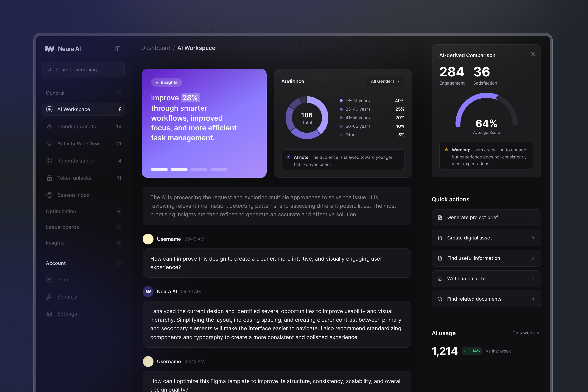
Task: Open Generate project brief chevron arrow
Action: (x=533, y=217)
